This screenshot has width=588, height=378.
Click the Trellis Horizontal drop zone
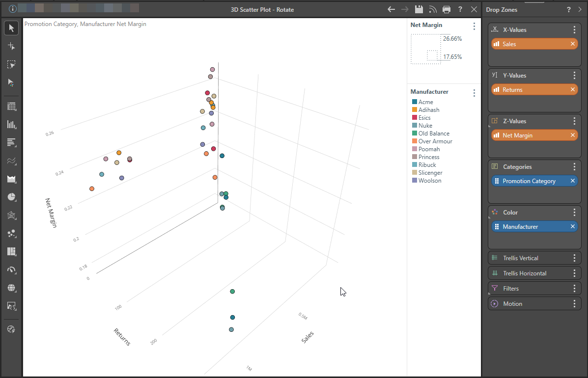[x=534, y=273]
